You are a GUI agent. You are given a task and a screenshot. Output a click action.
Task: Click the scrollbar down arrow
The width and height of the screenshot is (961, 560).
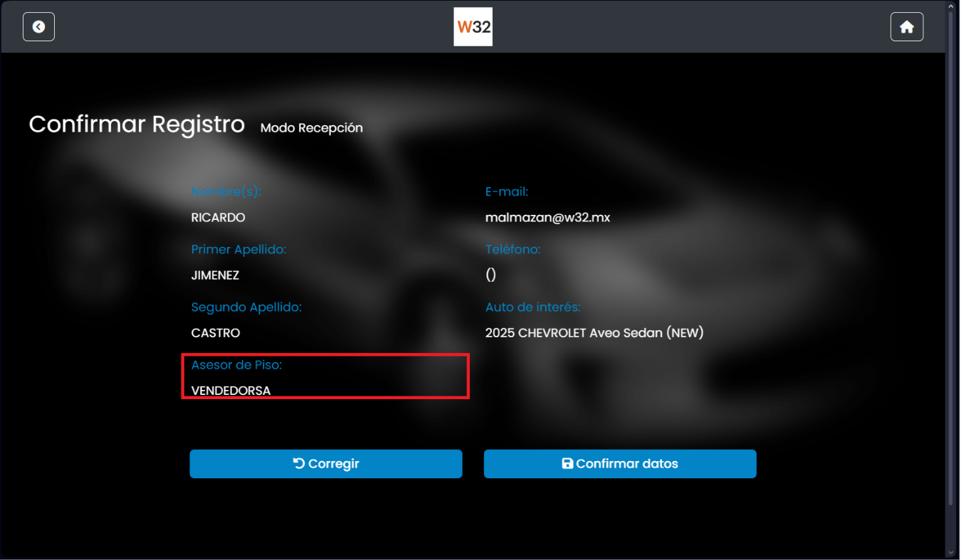952,553
